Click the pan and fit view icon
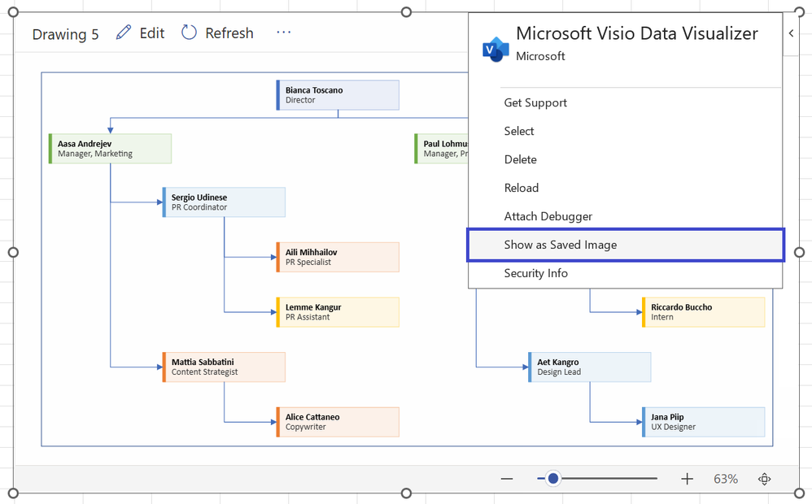 tap(764, 479)
